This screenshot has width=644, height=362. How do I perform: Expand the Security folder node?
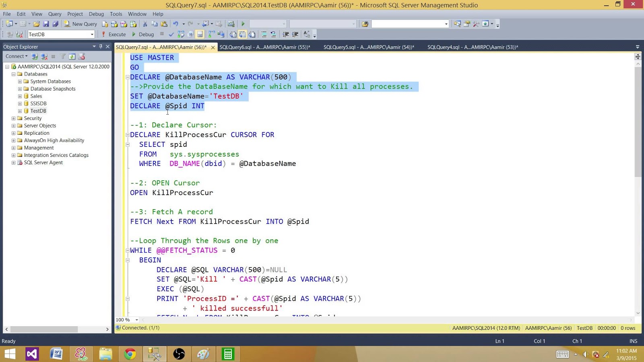[x=13, y=118]
